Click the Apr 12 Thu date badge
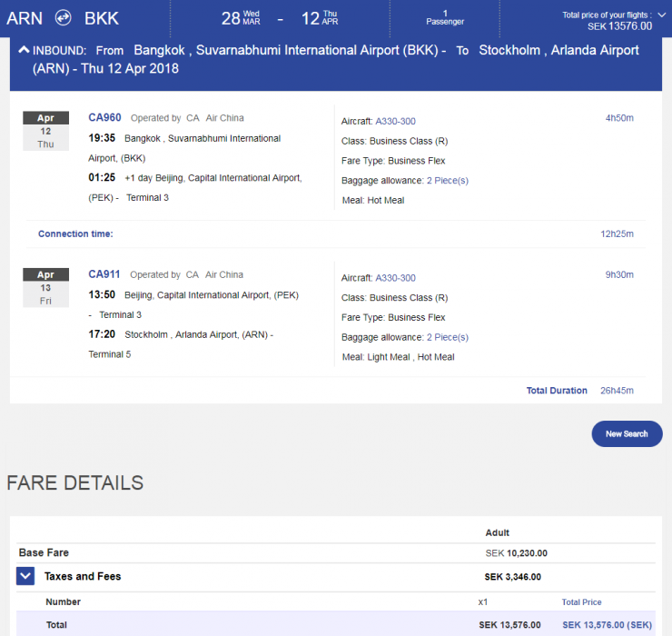This screenshot has width=672, height=636. (45, 131)
